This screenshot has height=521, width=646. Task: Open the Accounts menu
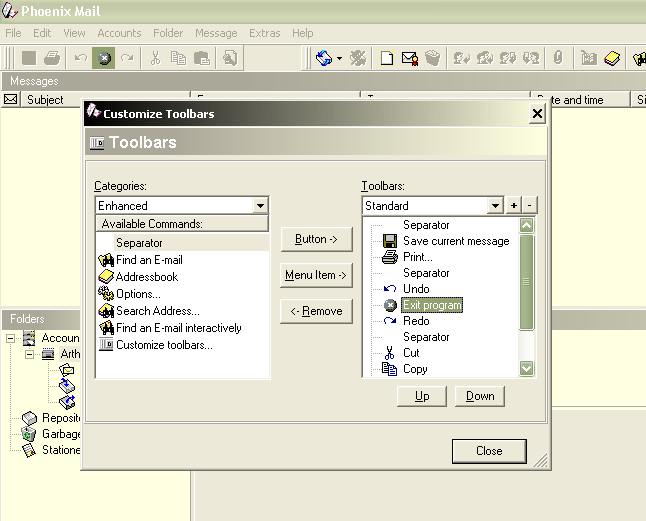click(119, 33)
